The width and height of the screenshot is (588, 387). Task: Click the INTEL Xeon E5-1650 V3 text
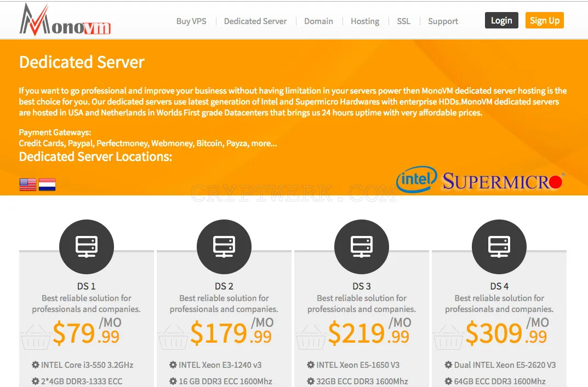pos(358,365)
